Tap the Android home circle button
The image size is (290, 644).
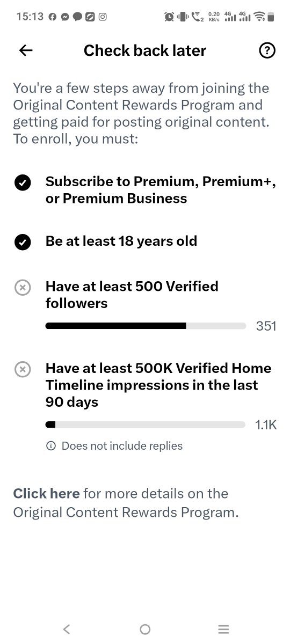pos(145,629)
